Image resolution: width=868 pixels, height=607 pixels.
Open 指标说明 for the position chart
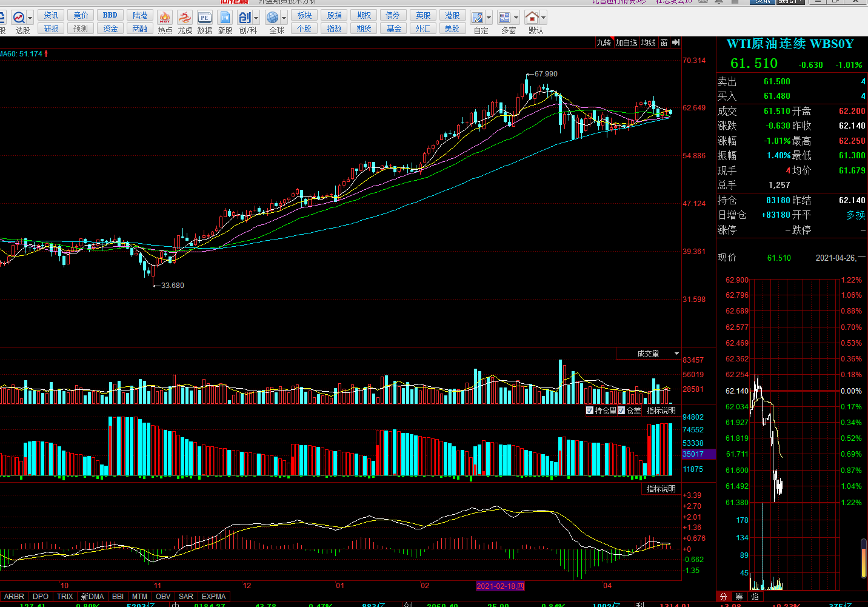(x=661, y=411)
